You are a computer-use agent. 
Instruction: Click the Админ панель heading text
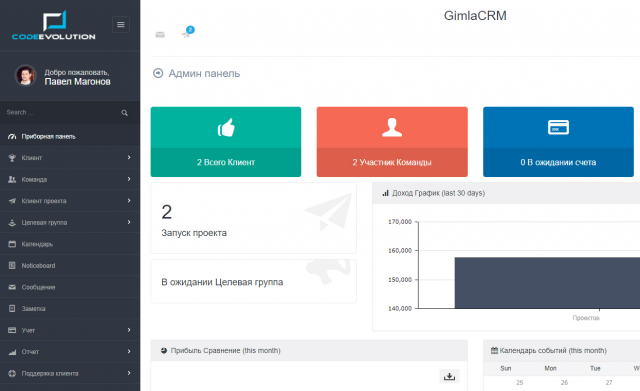tap(204, 73)
